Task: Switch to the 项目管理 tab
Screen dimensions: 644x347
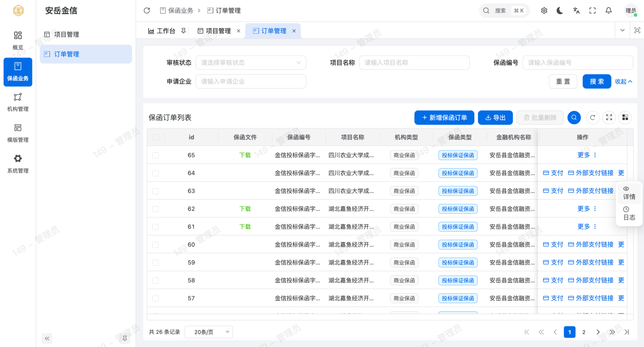Action: (218, 31)
